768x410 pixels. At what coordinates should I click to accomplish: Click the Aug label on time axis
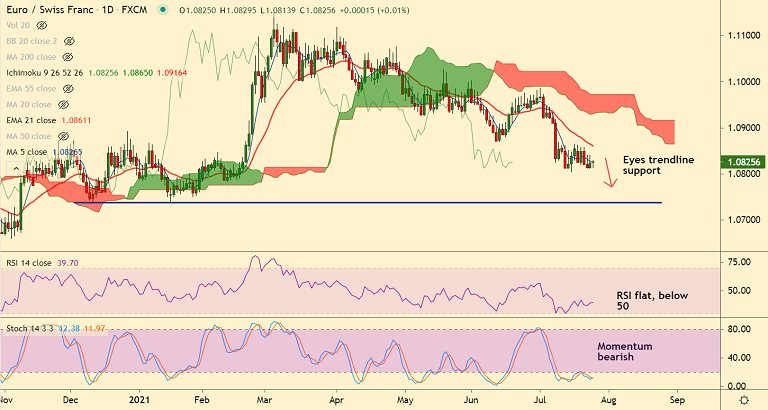609,400
